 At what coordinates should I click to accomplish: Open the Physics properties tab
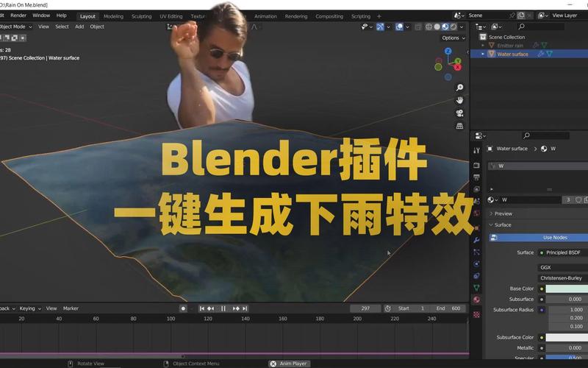click(x=476, y=264)
